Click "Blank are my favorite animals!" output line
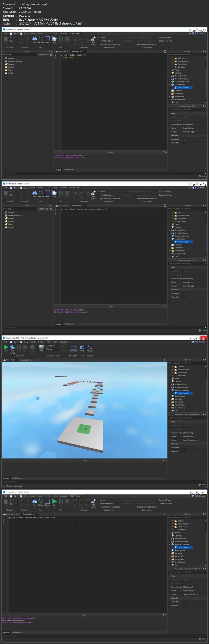 coord(13,620)
